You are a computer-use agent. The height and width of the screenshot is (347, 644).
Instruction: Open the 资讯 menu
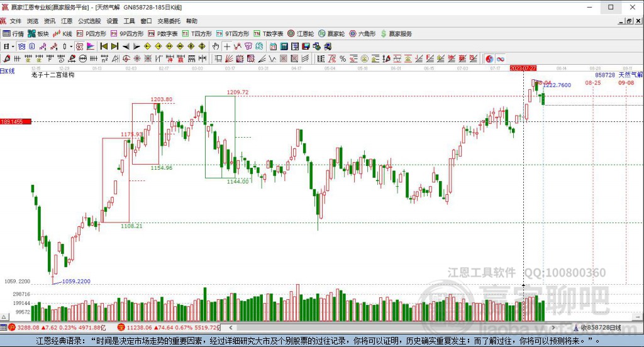pos(50,21)
